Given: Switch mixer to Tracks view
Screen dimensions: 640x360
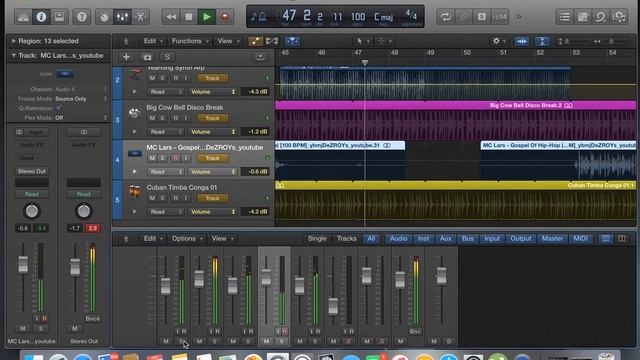Looking at the screenshot, I should (347, 238).
